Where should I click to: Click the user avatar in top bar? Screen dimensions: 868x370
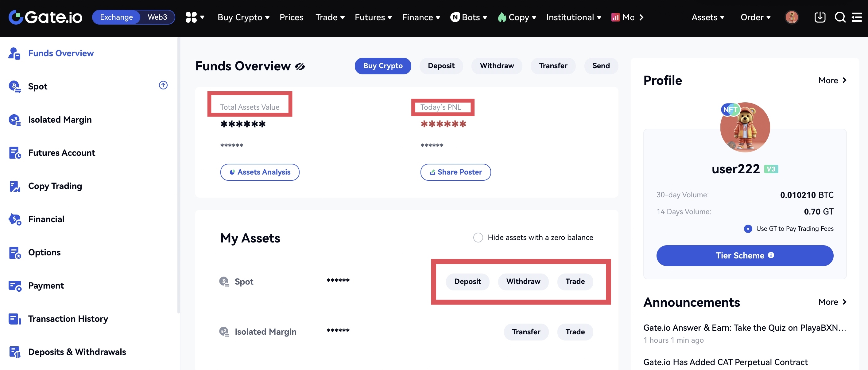pyautogui.click(x=792, y=17)
